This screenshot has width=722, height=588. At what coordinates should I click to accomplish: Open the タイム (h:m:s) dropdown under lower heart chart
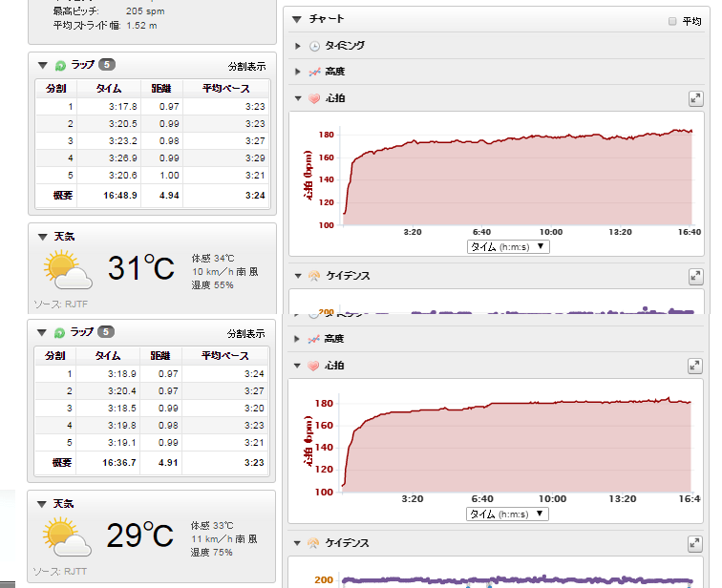507,514
